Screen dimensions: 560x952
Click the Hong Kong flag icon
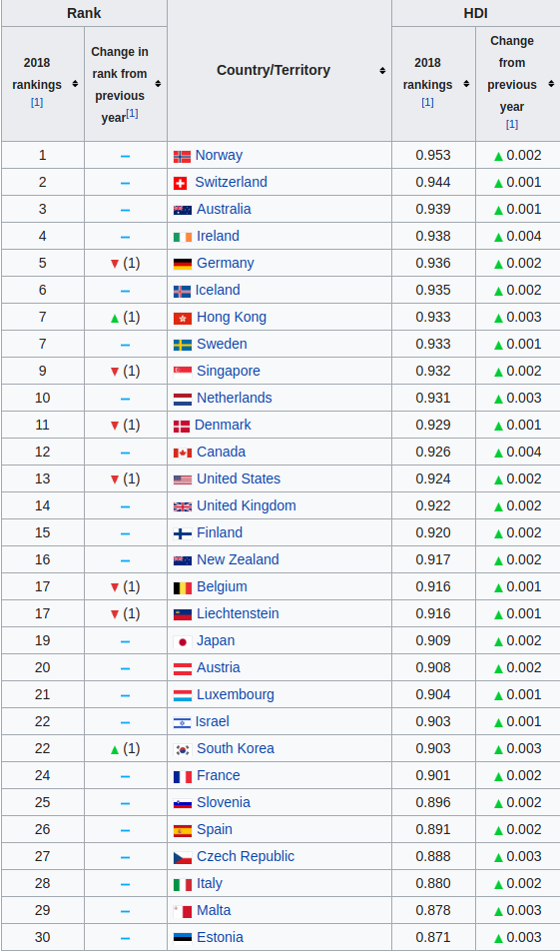[x=183, y=318]
